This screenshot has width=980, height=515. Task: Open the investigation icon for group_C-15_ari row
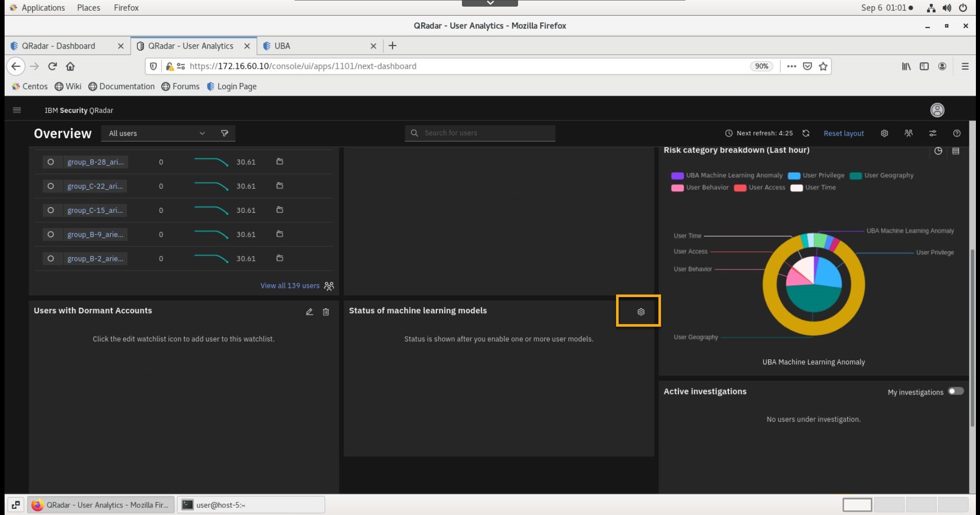point(280,210)
